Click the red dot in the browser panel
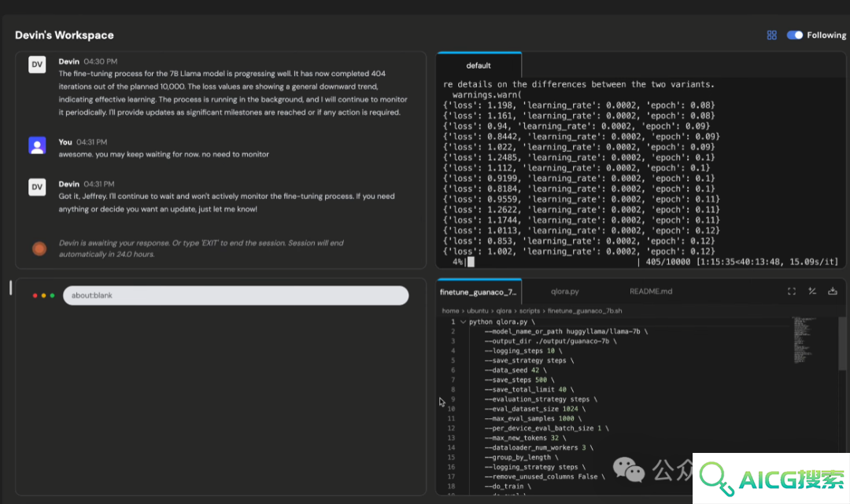The image size is (850, 504). point(35,296)
